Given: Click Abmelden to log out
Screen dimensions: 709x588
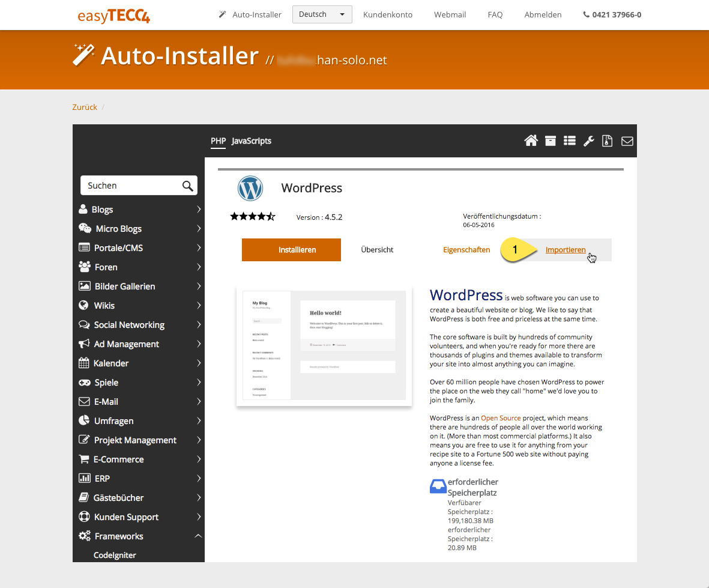Looking at the screenshot, I should point(543,14).
